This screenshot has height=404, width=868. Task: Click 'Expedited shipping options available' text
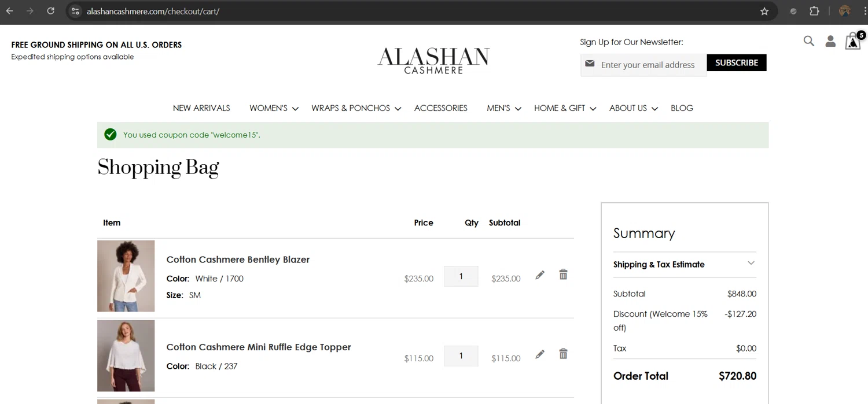pyautogui.click(x=72, y=57)
